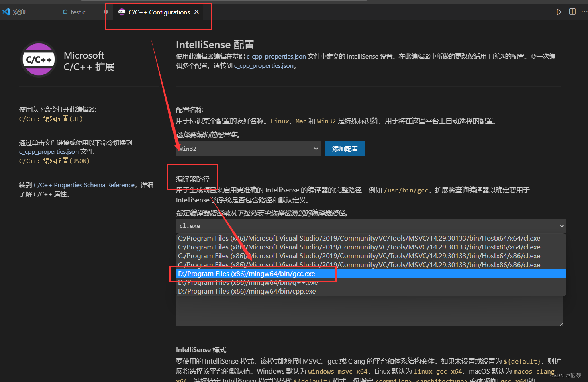Viewport: 588px width, 382px height.
Task: Click the 选择要编辑的配置集 hint text
Action: 208,135
